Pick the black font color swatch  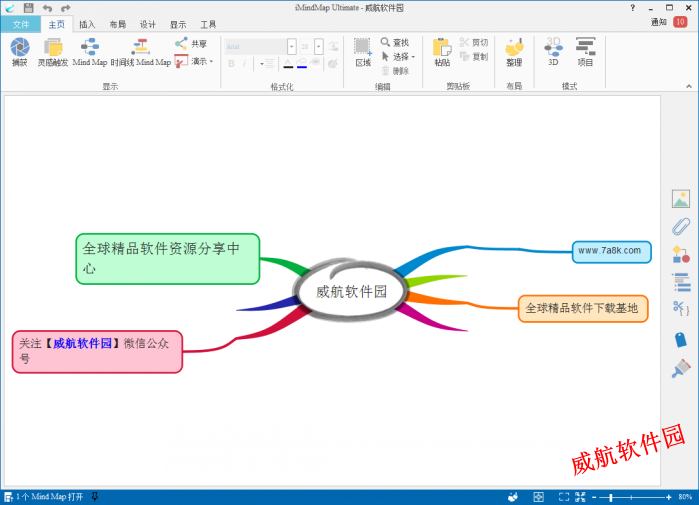point(288,64)
